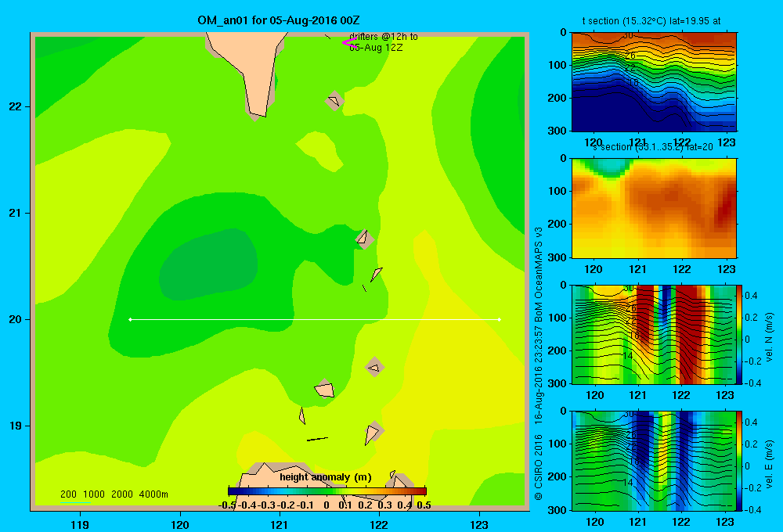Click the main map latitude label 20

click(x=16, y=319)
